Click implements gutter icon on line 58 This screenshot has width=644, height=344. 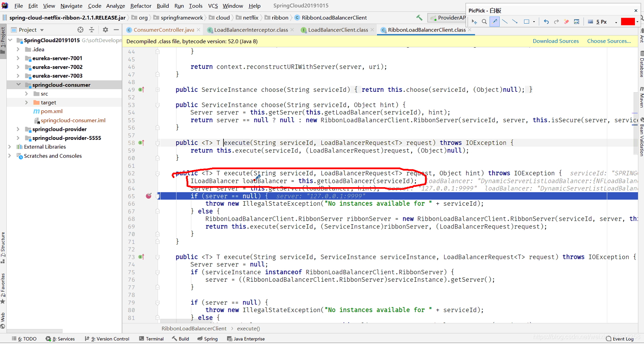pos(141,143)
